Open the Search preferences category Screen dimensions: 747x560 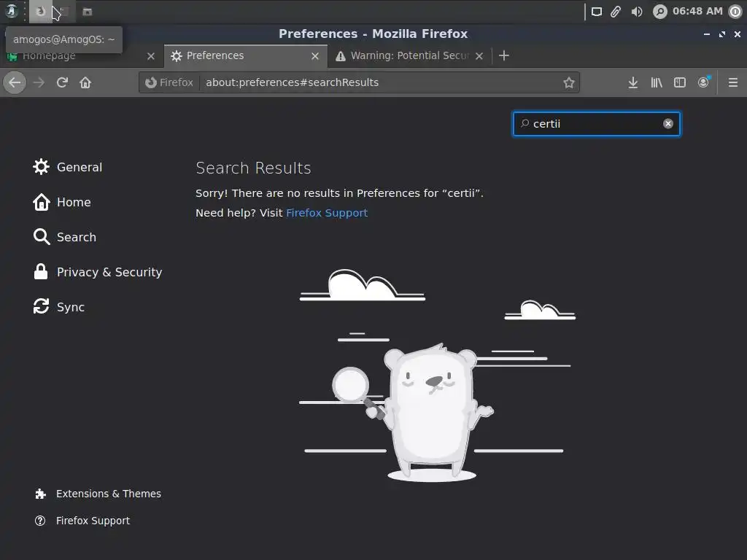coord(65,237)
